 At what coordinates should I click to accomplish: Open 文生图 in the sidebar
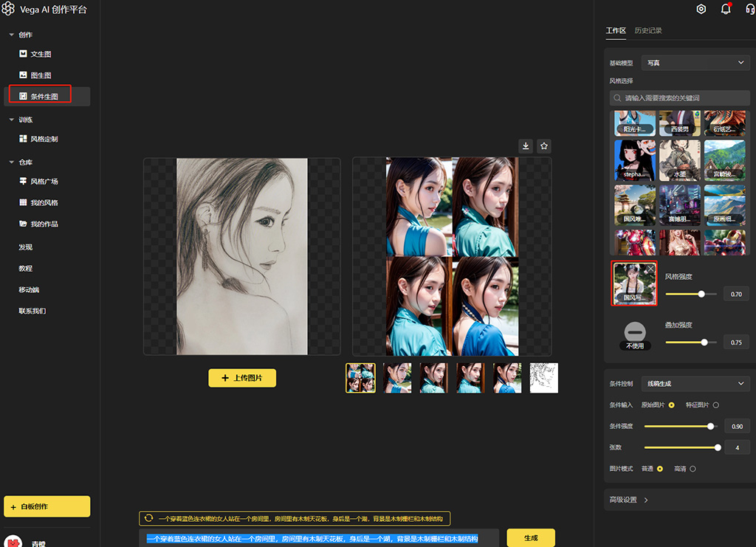click(41, 54)
